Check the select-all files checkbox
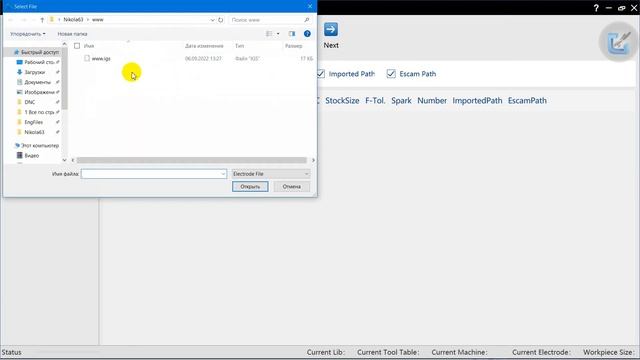 coord(77,46)
